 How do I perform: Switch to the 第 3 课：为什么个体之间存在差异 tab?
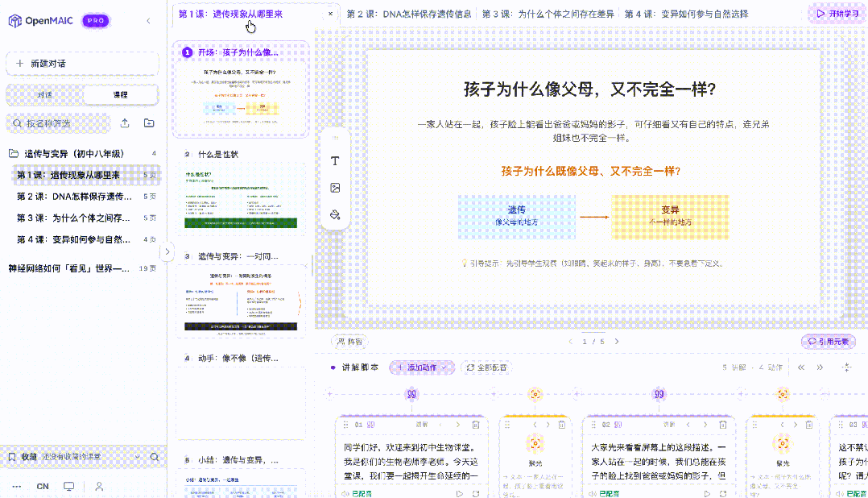(548, 14)
